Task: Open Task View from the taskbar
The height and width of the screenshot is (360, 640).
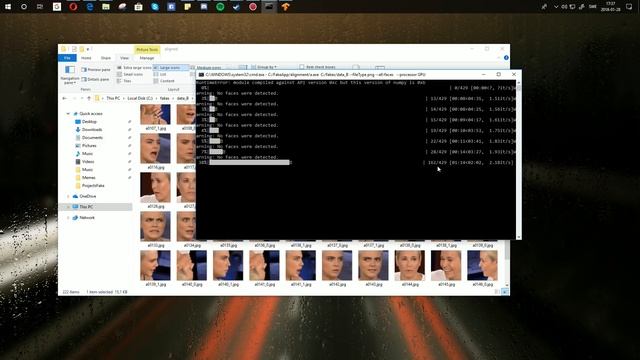Action: point(40,7)
